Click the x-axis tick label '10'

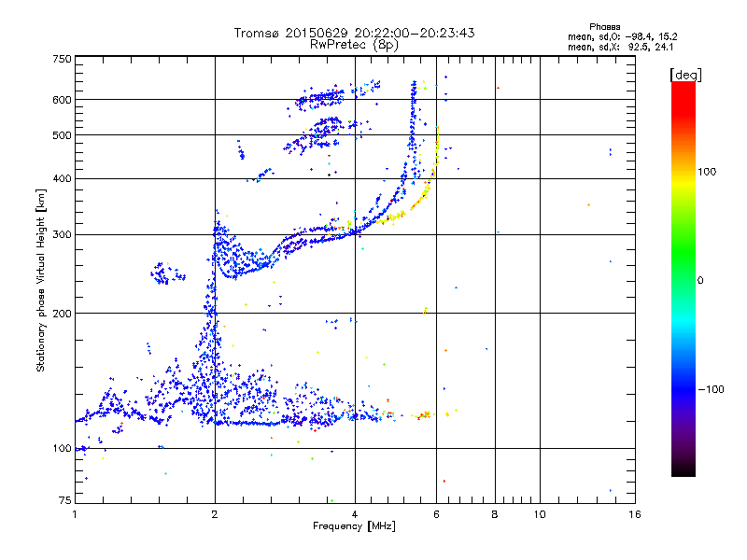click(x=540, y=514)
